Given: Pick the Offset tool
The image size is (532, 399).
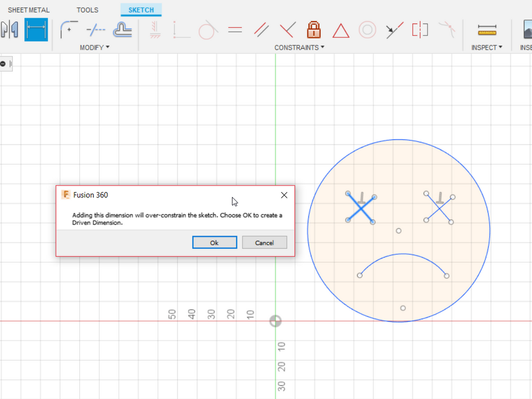Looking at the screenshot, I should point(122,30).
